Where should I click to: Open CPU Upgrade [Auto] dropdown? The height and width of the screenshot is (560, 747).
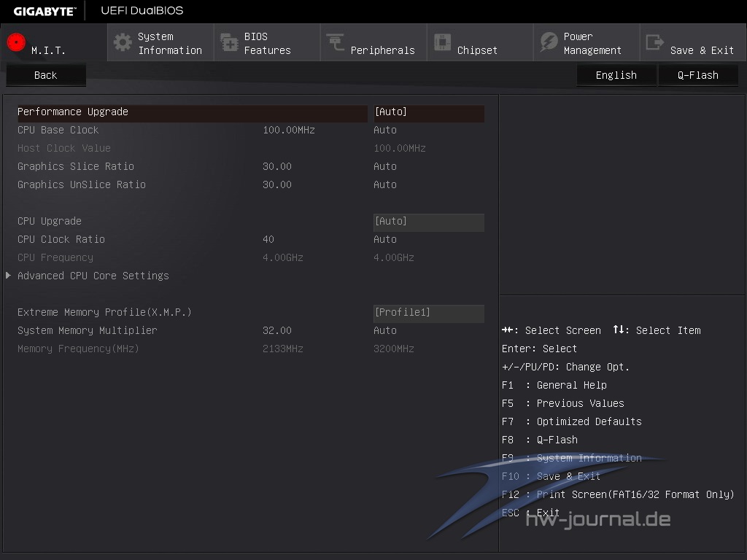(x=429, y=222)
